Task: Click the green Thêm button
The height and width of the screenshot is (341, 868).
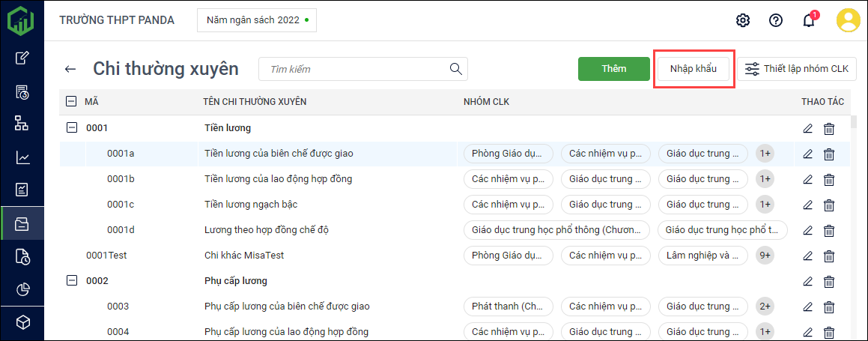Action: tap(613, 69)
